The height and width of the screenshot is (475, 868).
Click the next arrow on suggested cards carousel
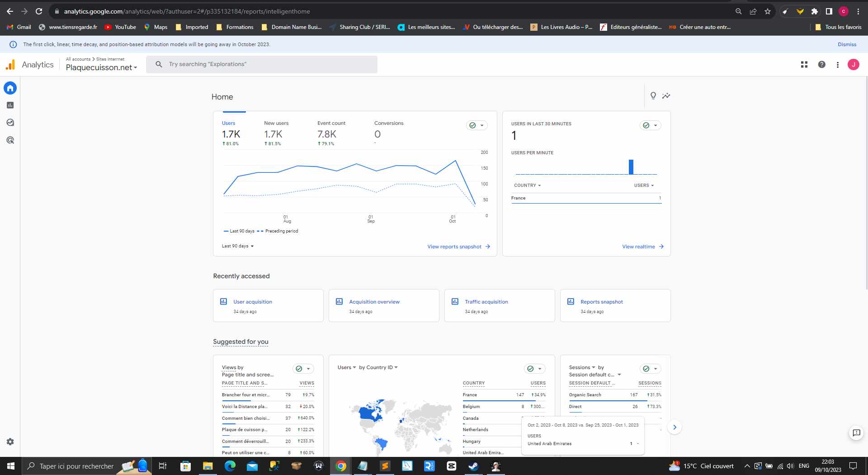[x=674, y=427]
